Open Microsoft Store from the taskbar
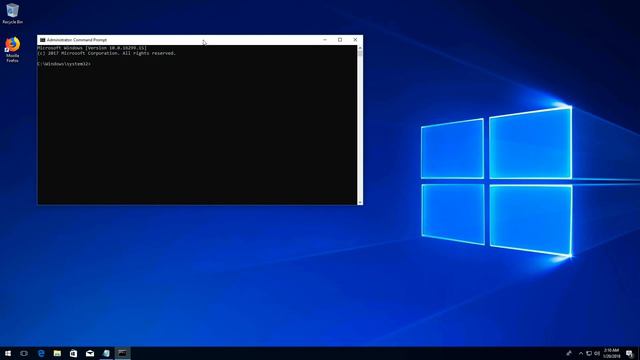Screen dimensions: 640x360 coord(73,353)
